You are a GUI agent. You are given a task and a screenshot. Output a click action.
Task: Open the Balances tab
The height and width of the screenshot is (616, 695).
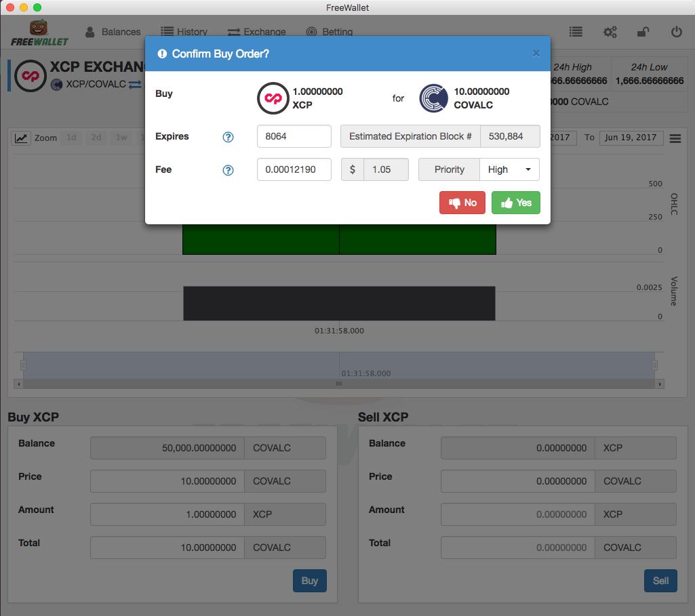[x=113, y=32]
